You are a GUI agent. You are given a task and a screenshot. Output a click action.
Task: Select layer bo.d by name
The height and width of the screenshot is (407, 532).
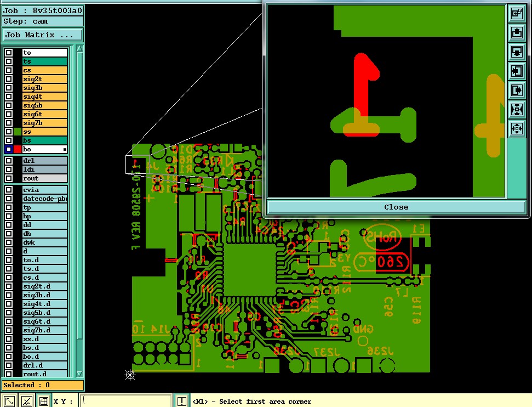point(45,357)
